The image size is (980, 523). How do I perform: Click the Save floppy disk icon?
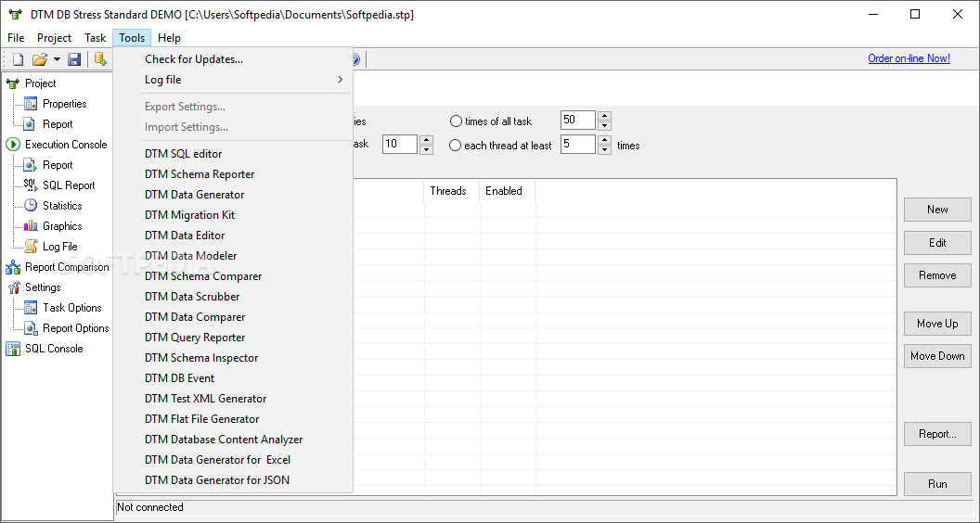coord(74,59)
